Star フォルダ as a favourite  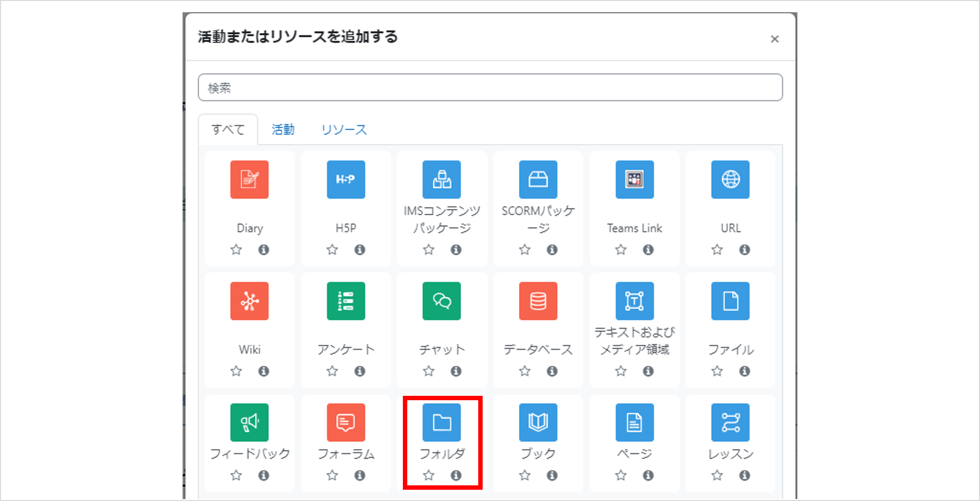click(x=429, y=475)
